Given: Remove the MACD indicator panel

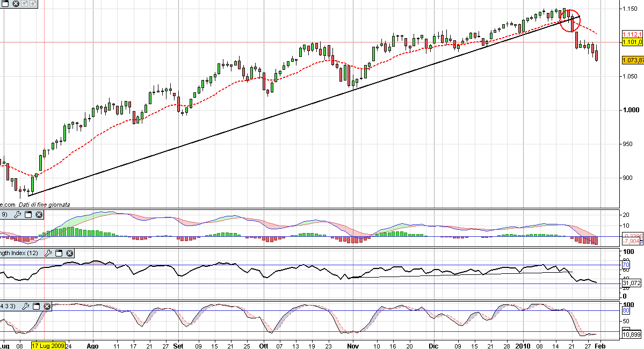Looking at the screenshot, I should pos(39,215).
